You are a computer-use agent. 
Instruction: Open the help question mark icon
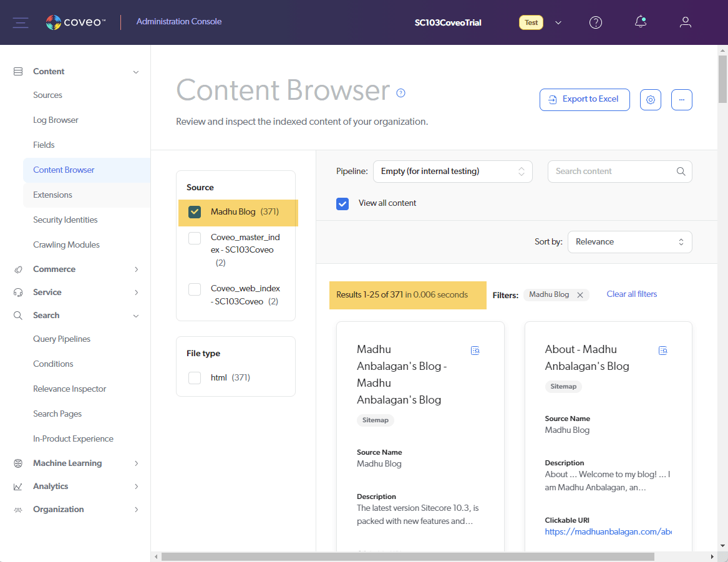coord(596,22)
